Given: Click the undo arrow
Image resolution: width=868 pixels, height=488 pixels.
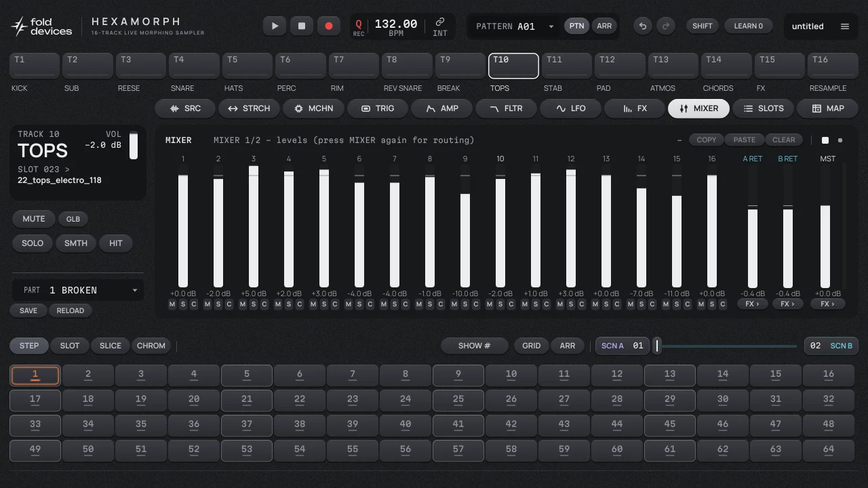Looking at the screenshot, I should (x=643, y=26).
